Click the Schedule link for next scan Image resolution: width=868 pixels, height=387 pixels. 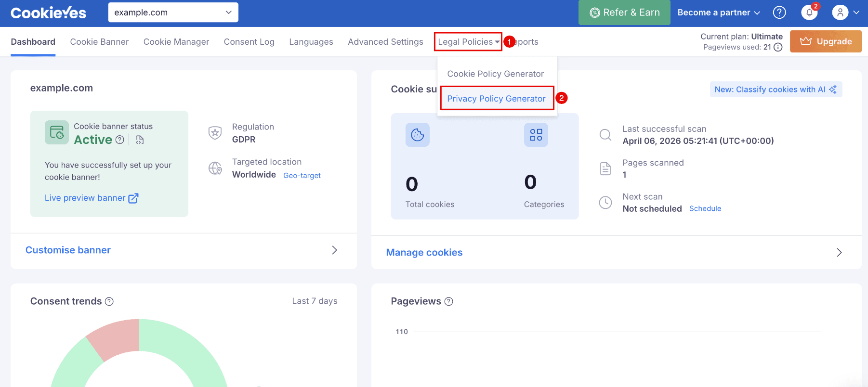click(705, 208)
